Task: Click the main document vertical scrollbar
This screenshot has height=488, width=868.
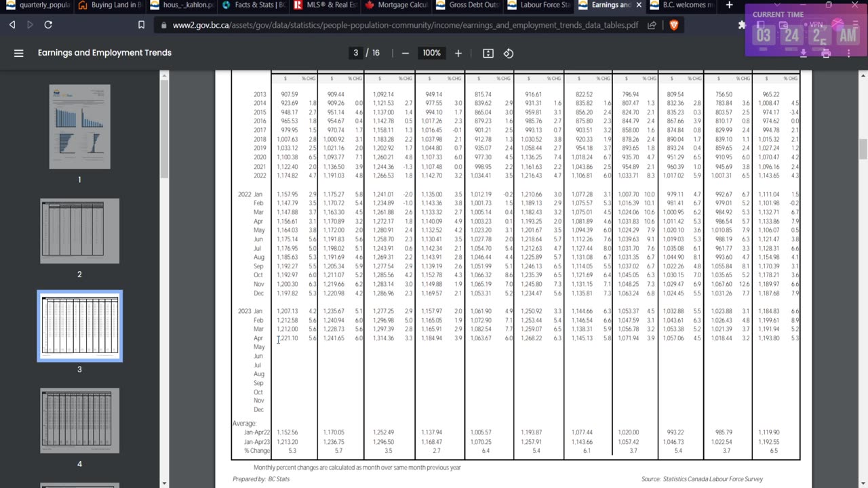Action: (x=863, y=149)
